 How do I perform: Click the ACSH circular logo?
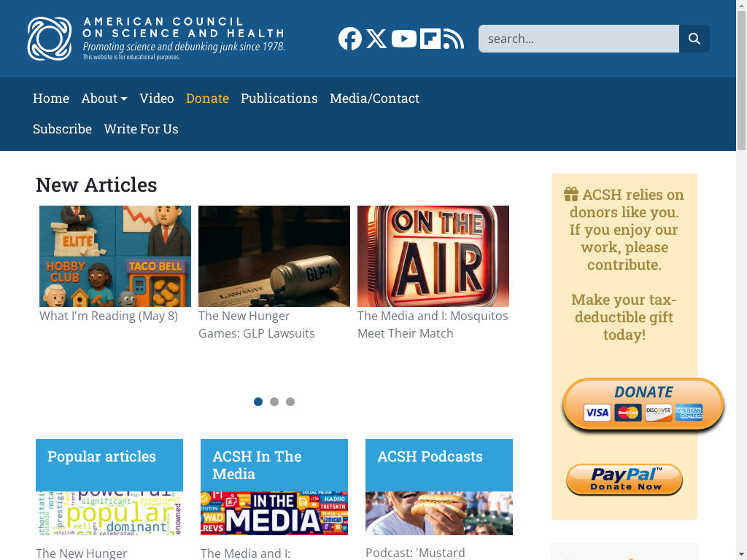[50, 39]
